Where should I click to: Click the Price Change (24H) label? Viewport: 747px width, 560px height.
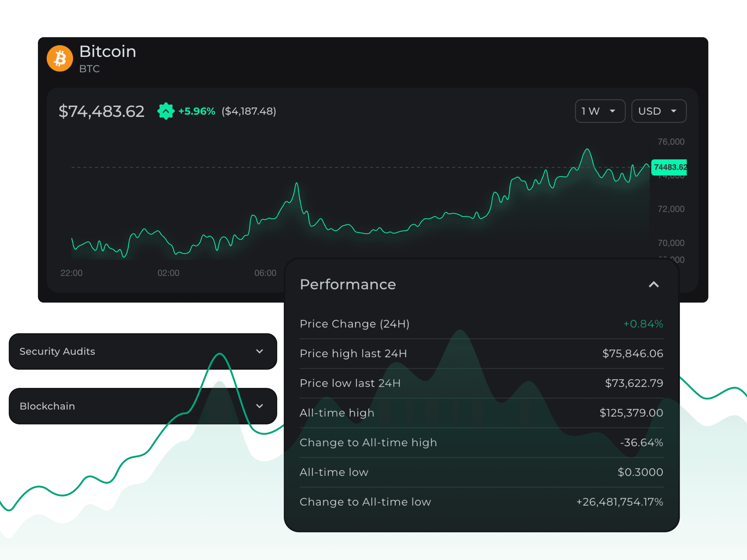(355, 324)
